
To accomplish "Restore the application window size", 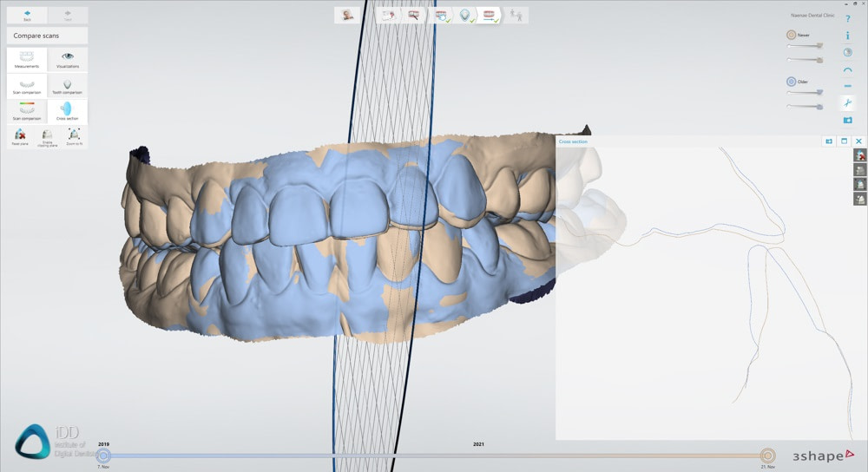I will (855, 3).
